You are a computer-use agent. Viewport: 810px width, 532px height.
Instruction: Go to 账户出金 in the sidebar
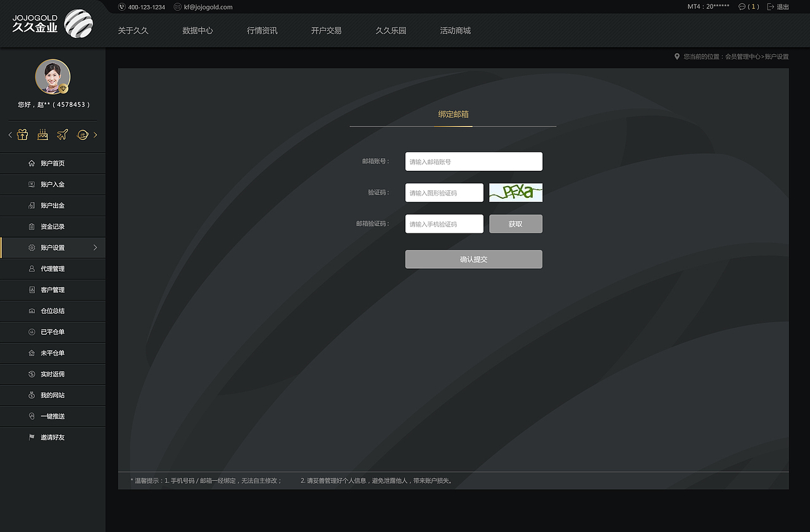[x=53, y=206]
